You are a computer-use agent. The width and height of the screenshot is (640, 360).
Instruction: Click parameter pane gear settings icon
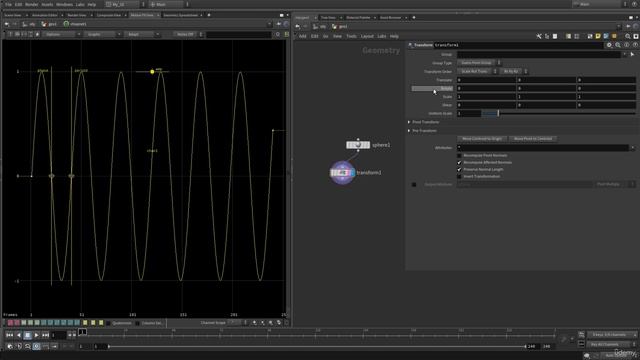[609, 45]
